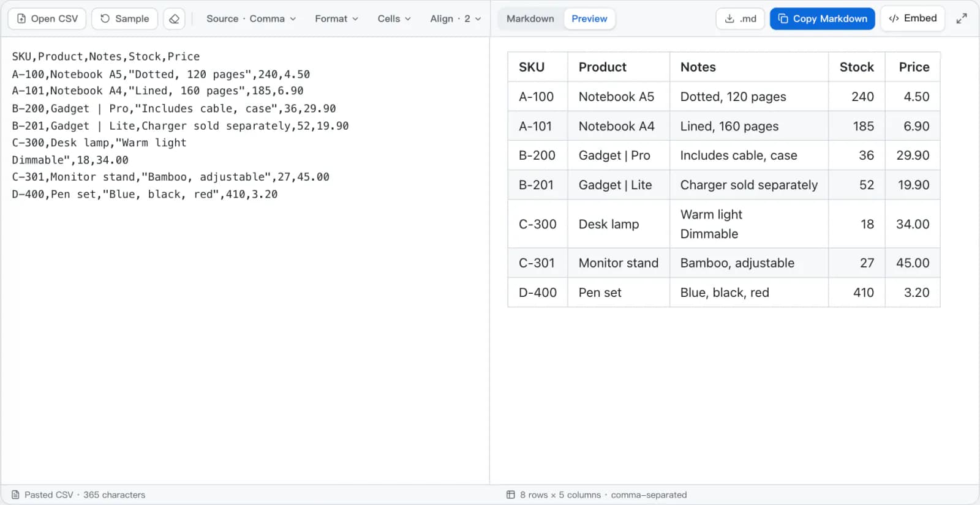Click the Notes column header
This screenshot has height=505, width=980.
pos(749,67)
